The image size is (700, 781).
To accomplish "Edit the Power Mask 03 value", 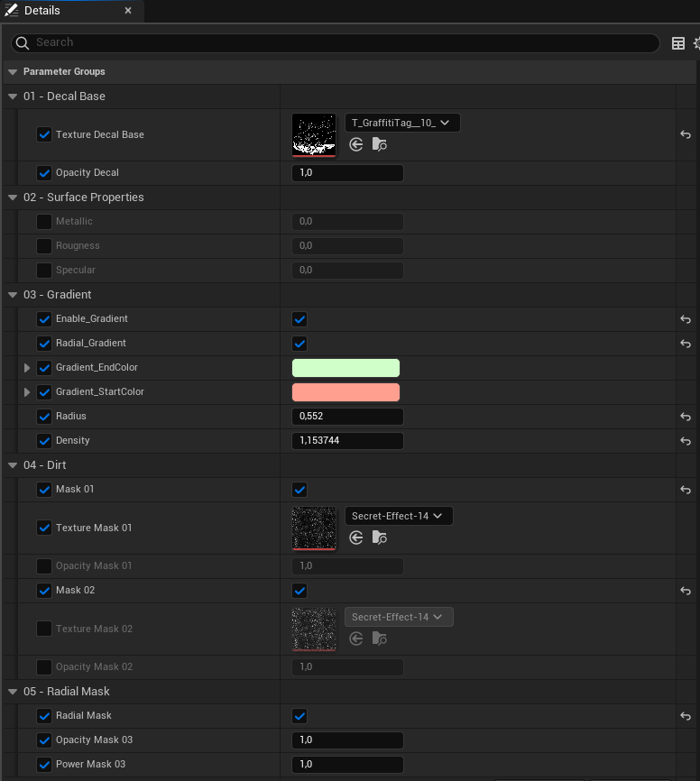I will pyautogui.click(x=348, y=765).
